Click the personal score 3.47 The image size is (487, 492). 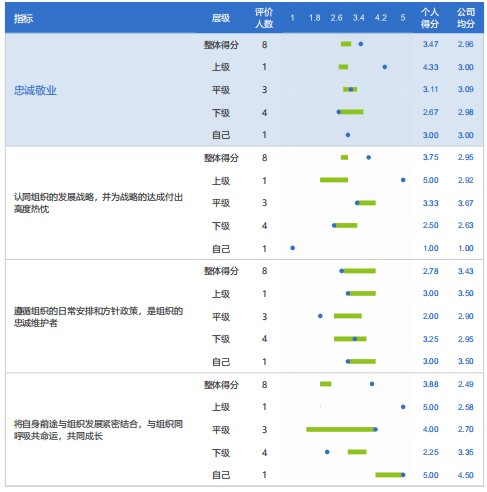(431, 44)
